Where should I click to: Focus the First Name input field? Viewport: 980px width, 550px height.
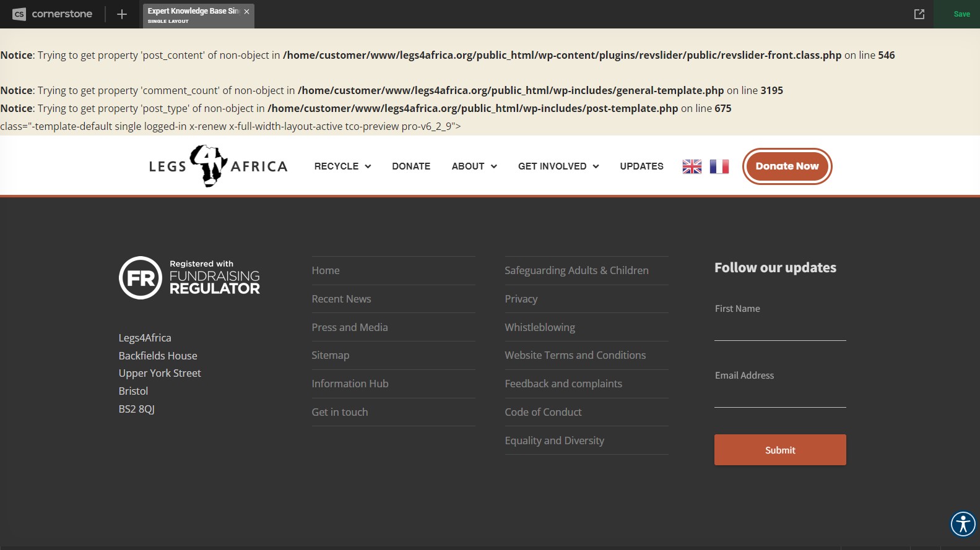(780, 330)
